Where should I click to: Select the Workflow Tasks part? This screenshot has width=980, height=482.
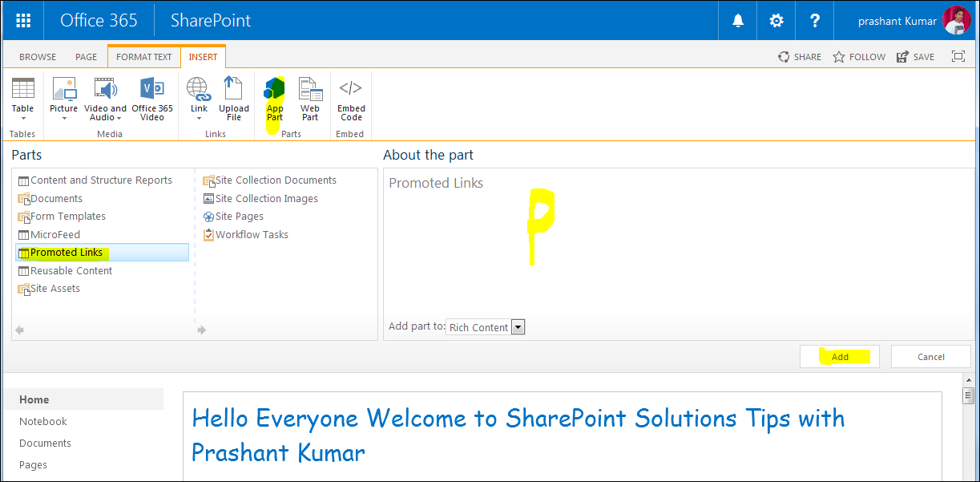point(245,235)
